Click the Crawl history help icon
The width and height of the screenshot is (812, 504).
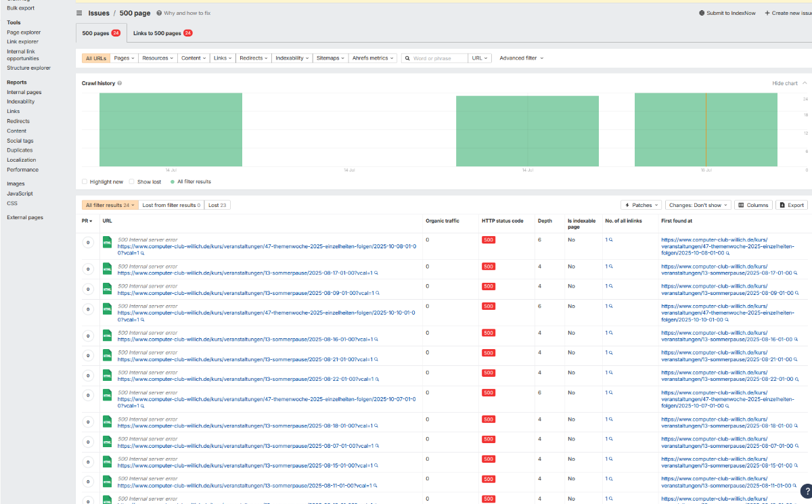[x=120, y=83]
